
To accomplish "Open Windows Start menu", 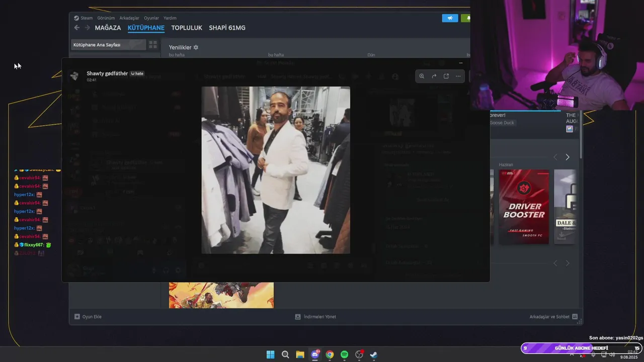I will point(270,354).
